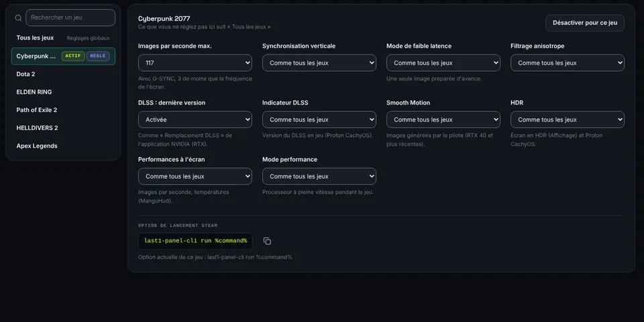Click the 'Réglages globaux' label

(89, 38)
